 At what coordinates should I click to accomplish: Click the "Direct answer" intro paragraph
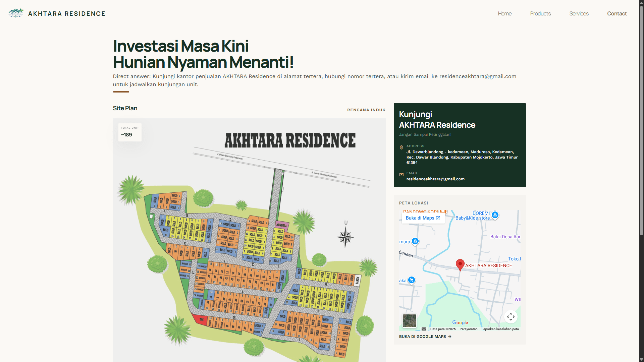315,80
